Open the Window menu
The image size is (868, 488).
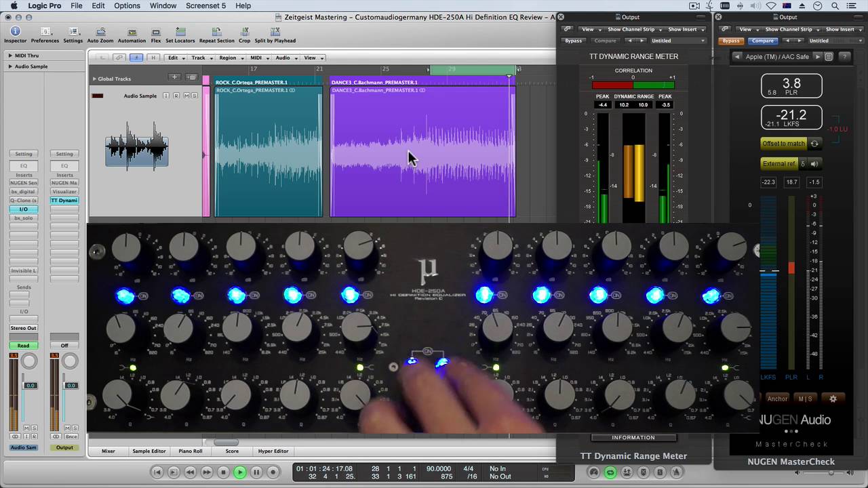[163, 5]
